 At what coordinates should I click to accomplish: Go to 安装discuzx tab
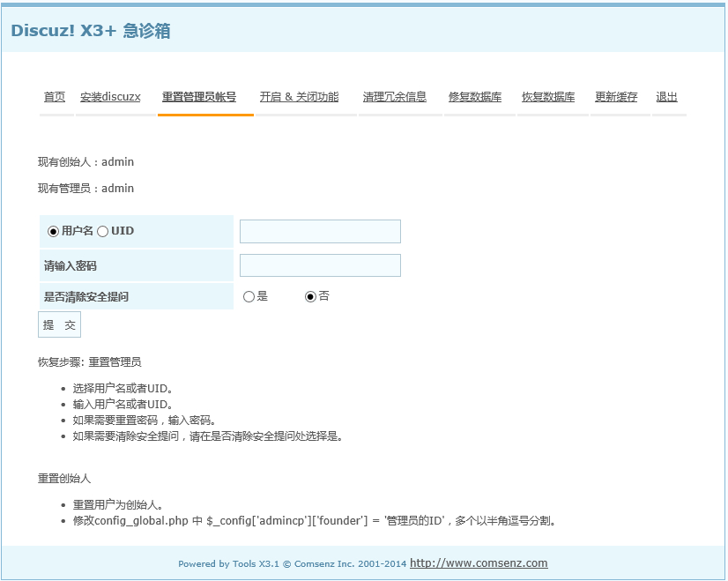(110, 97)
